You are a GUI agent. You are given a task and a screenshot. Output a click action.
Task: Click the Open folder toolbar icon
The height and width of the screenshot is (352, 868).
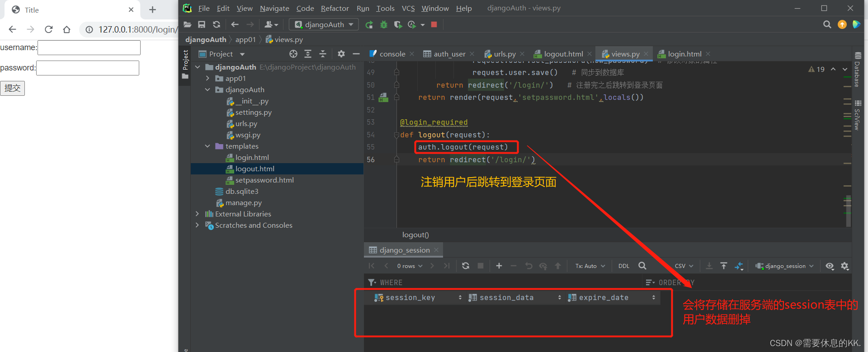coord(188,24)
